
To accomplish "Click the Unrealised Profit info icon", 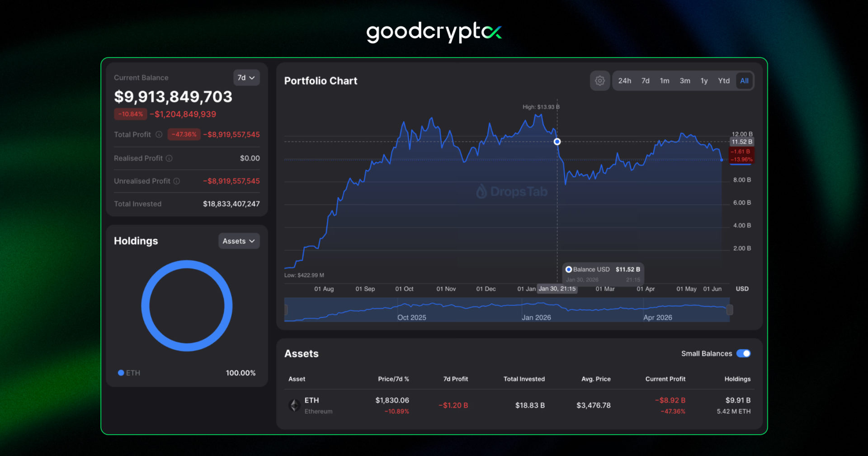I will point(177,181).
